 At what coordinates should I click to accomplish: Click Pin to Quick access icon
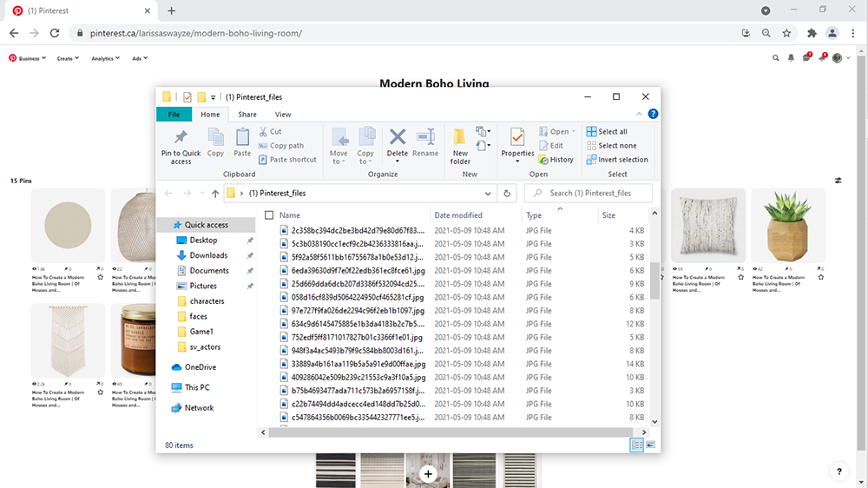(x=181, y=137)
